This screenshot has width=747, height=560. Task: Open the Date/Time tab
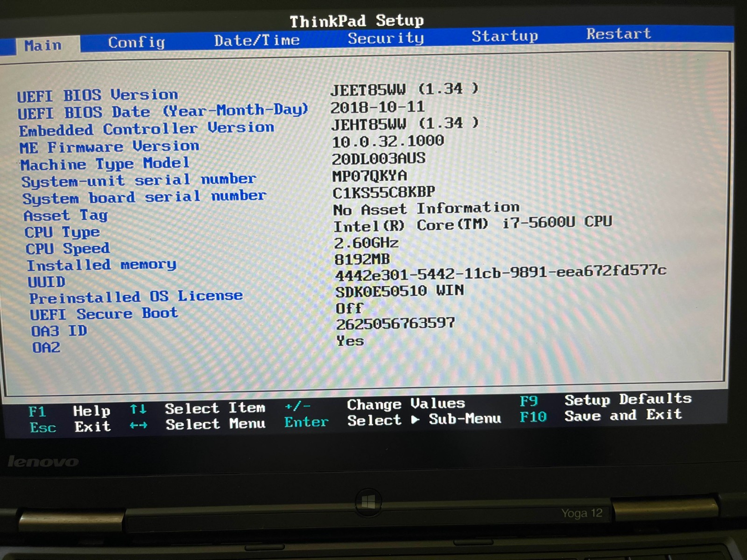click(x=257, y=41)
